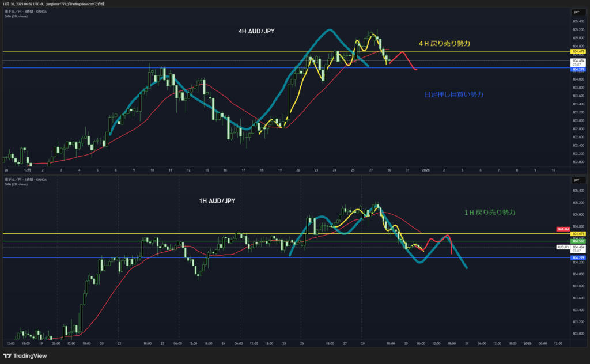Screen dimensions: 590x364
Task: Select the green '1H 戻り売り勢力' text annotation
Action: (x=489, y=213)
